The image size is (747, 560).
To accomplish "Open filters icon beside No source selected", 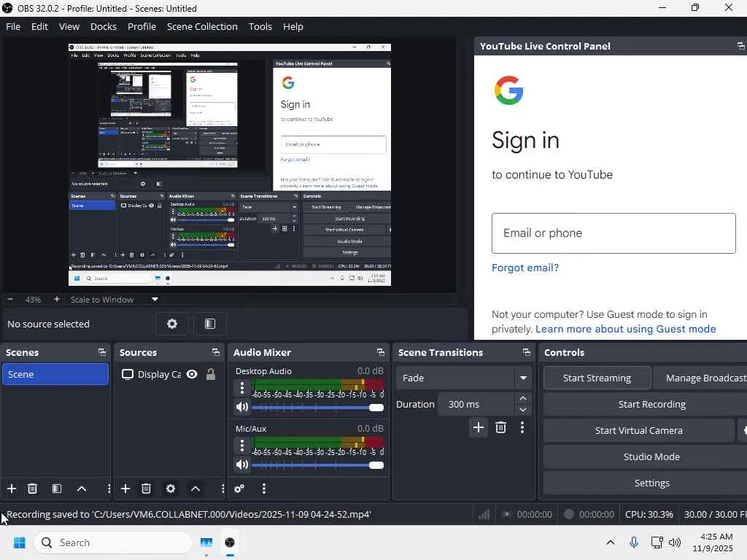I will 210,324.
